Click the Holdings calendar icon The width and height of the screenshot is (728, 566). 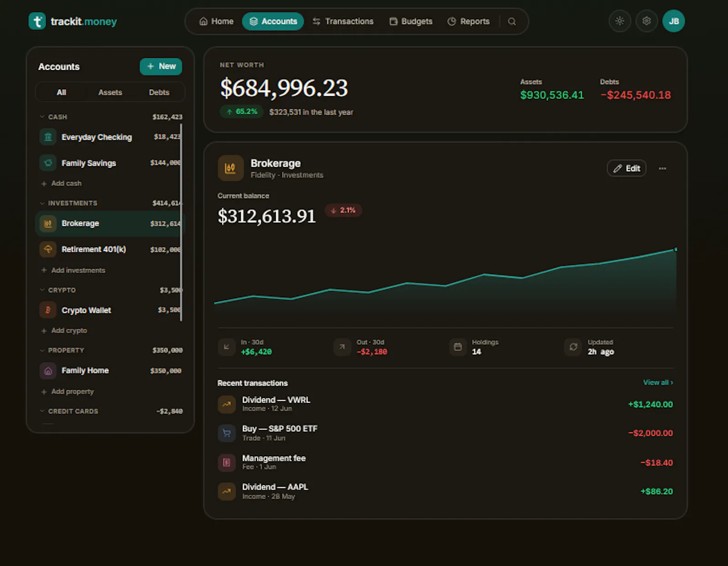coord(458,347)
